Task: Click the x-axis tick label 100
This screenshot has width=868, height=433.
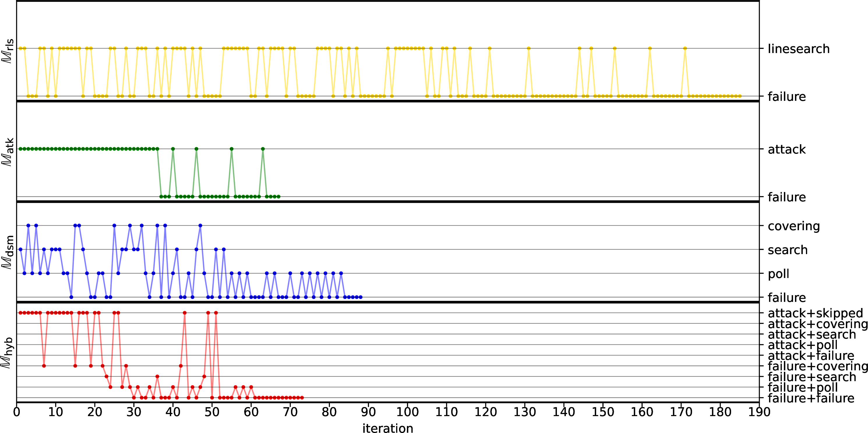Action: (407, 412)
